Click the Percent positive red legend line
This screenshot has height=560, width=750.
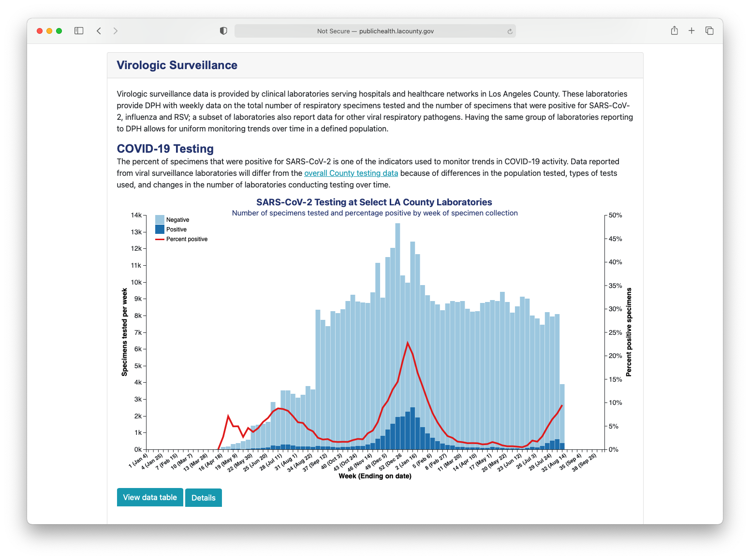160,239
